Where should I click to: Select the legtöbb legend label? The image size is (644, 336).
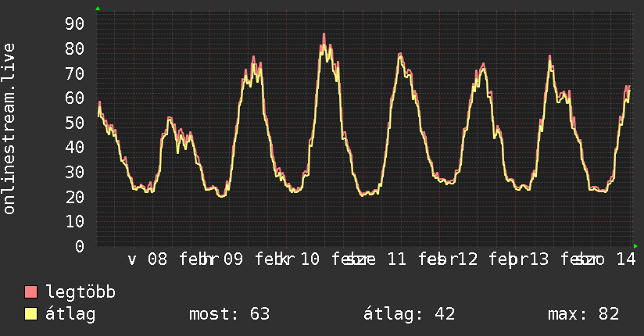click(x=80, y=292)
